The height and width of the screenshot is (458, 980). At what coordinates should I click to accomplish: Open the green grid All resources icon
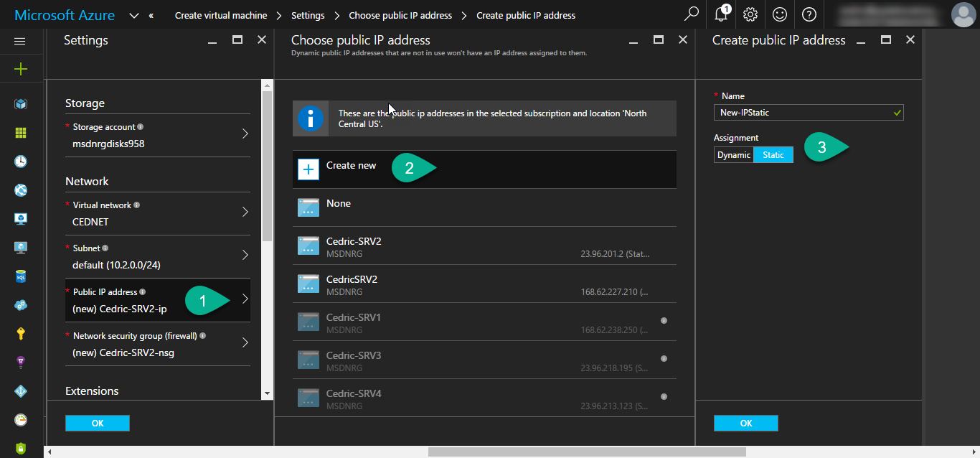tap(20, 133)
